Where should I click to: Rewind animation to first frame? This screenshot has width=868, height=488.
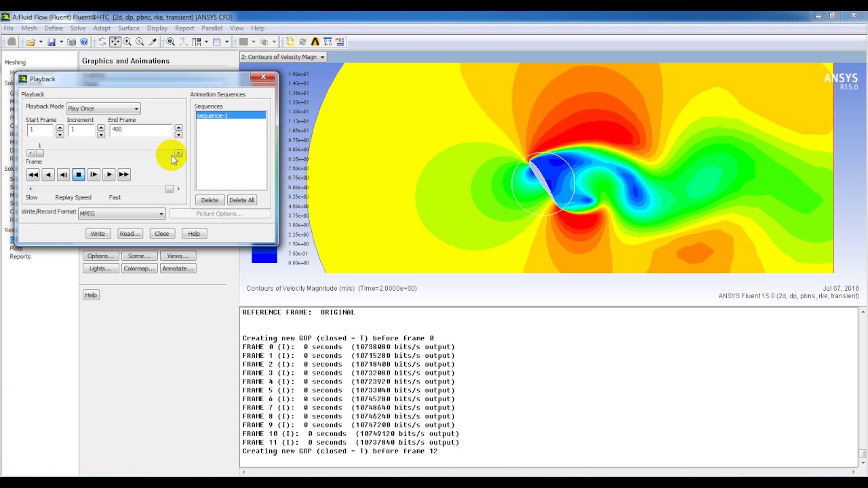[33, 175]
